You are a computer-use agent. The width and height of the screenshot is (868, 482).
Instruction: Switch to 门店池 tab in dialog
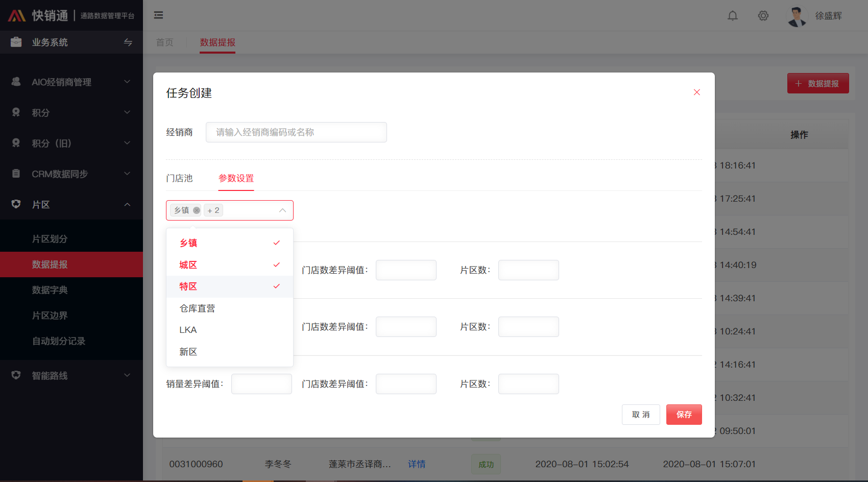(179, 178)
